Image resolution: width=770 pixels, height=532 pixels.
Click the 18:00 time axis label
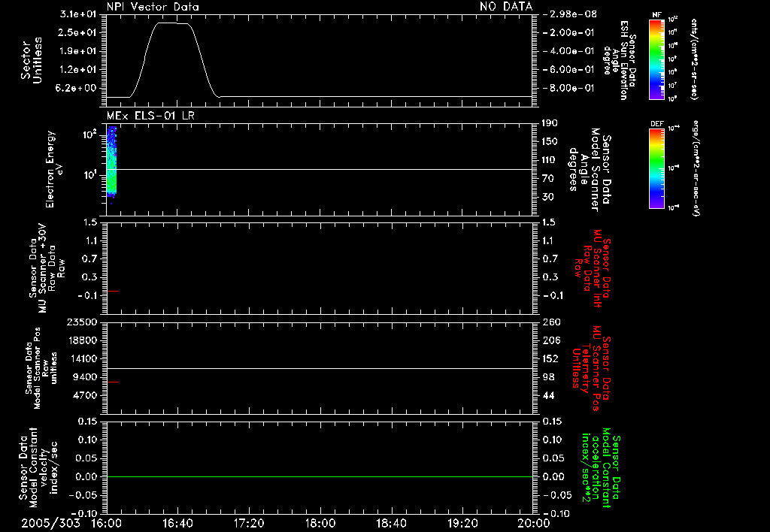click(320, 523)
